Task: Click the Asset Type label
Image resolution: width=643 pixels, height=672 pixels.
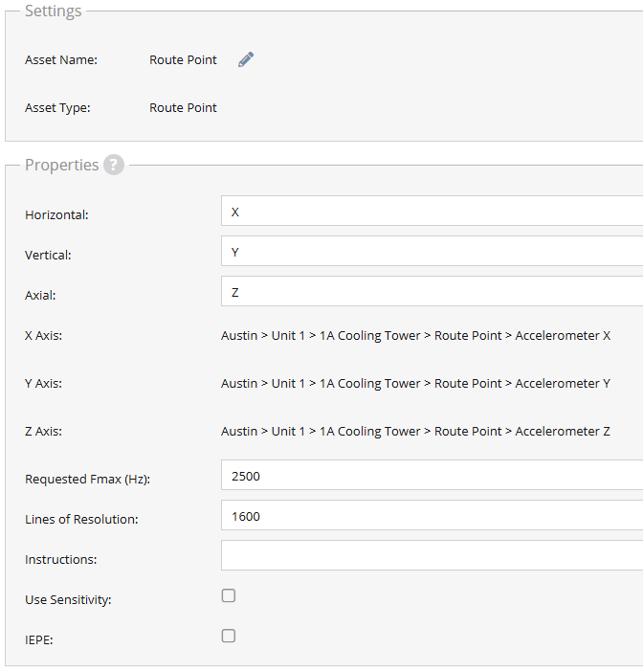Action: [x=57, y=107]
